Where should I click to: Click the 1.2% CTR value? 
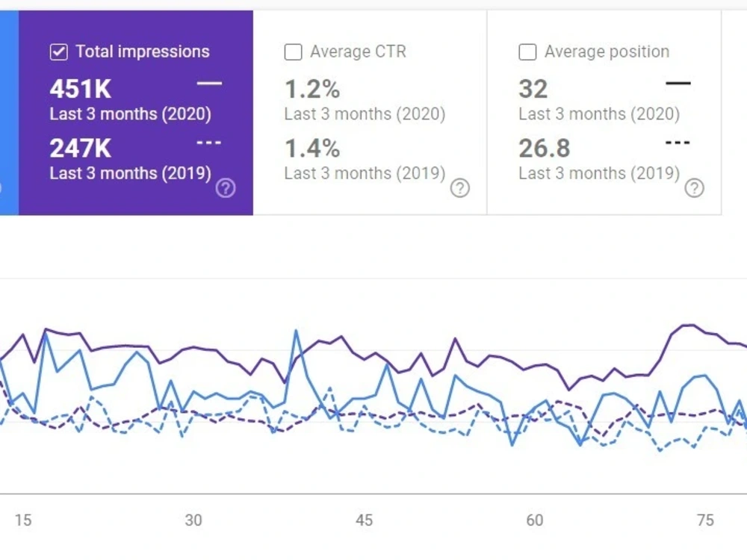tap(312, 89)
